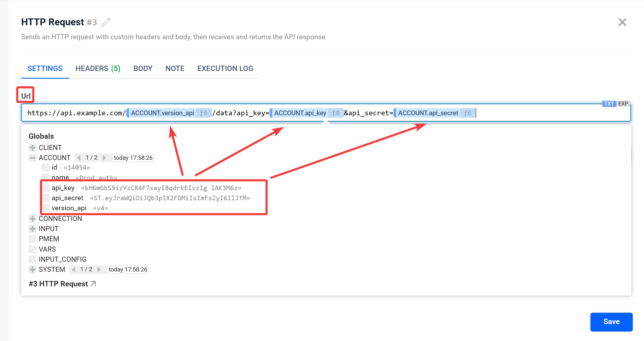Select the version_api variable in tree
644x341 pixels.
[69, 208]
